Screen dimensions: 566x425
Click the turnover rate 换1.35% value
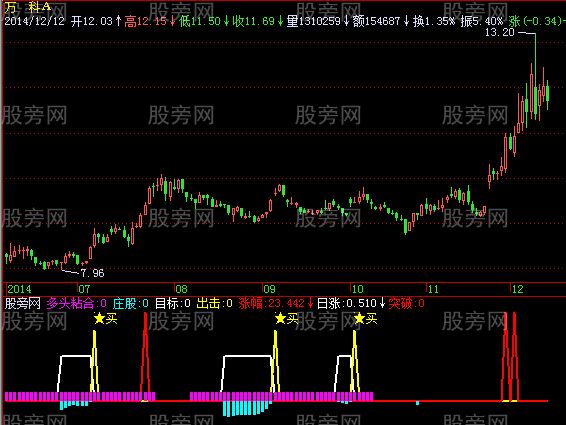point(434,21)
